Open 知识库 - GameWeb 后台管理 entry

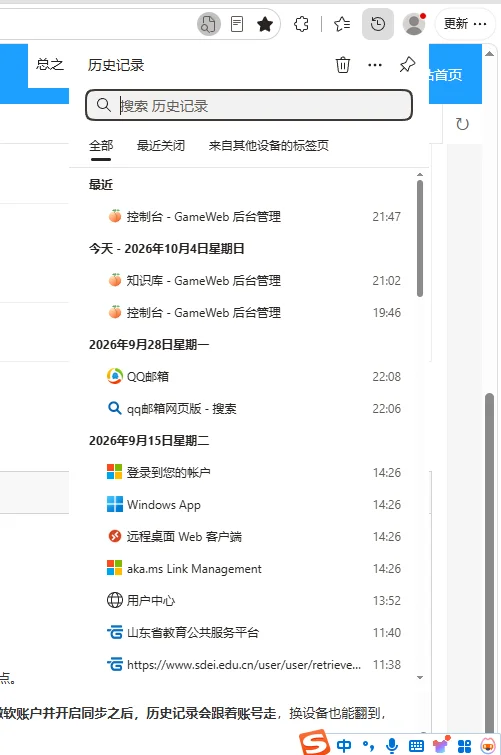(x=249, y=281)
